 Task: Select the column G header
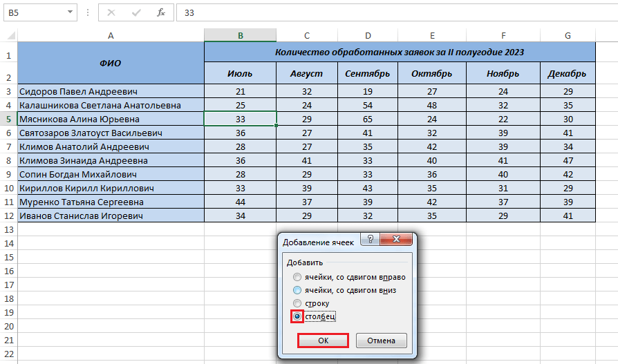(x=568, y=35)
